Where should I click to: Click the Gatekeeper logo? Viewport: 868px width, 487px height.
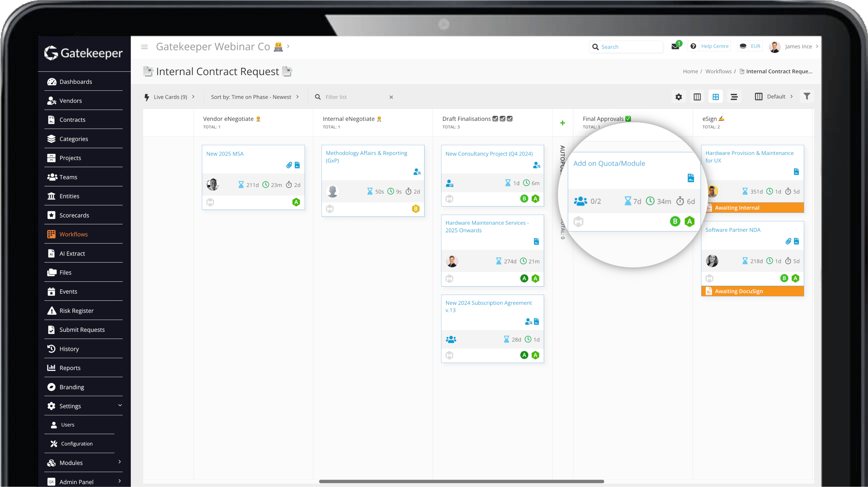pyautogui.click(x=84, y=53)
